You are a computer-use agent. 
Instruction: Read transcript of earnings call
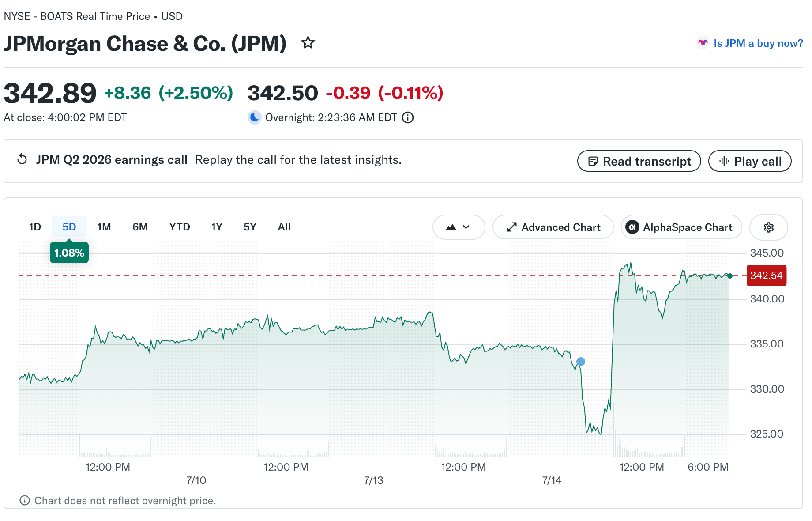coord(639,161)
